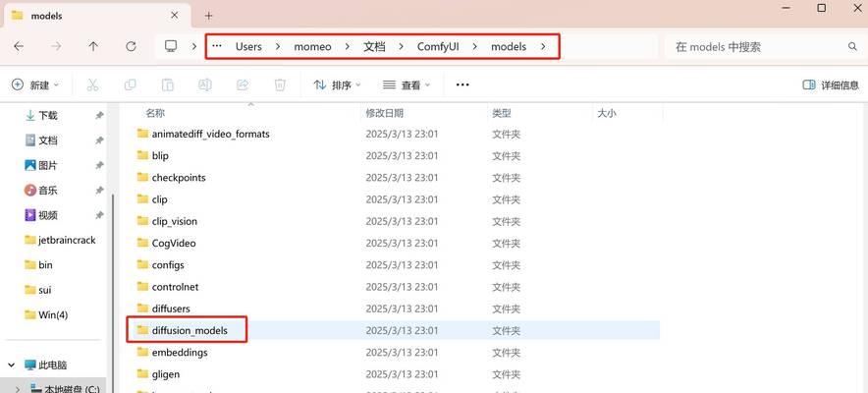868x393 pixels.
Task: Open Win(4) folder in sidebar
Action: click(x=46, y=315)
